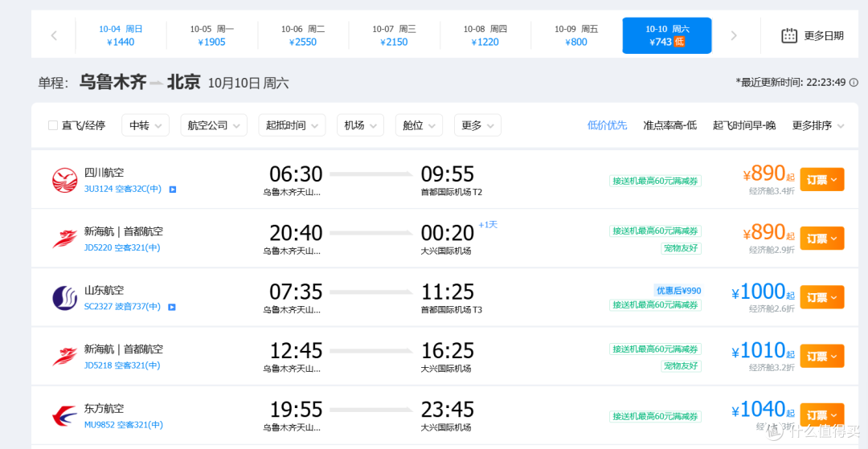This screenshot has width=868, height=449.
Task: Click 优惠后¥990 discount tag
Action: click(678, 290)
